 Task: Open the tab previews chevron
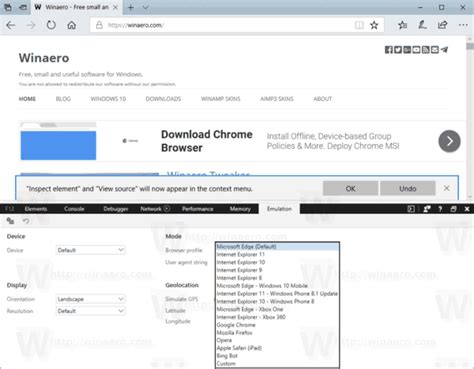pos(146,7)
